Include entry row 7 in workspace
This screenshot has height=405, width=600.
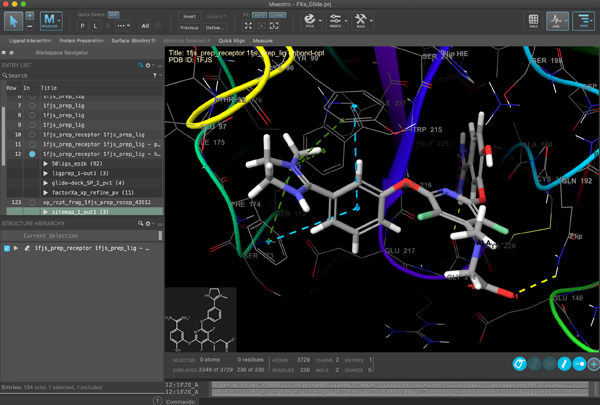tap(32, 106)
